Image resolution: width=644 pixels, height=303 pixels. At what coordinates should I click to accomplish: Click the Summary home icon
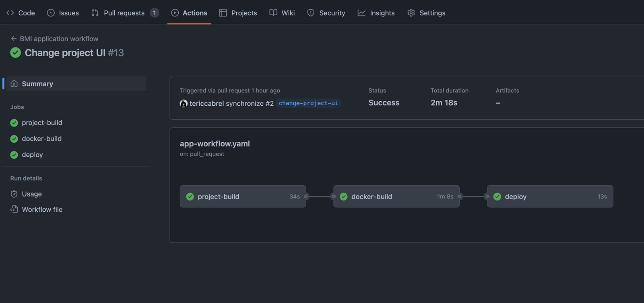pos(14,84)
